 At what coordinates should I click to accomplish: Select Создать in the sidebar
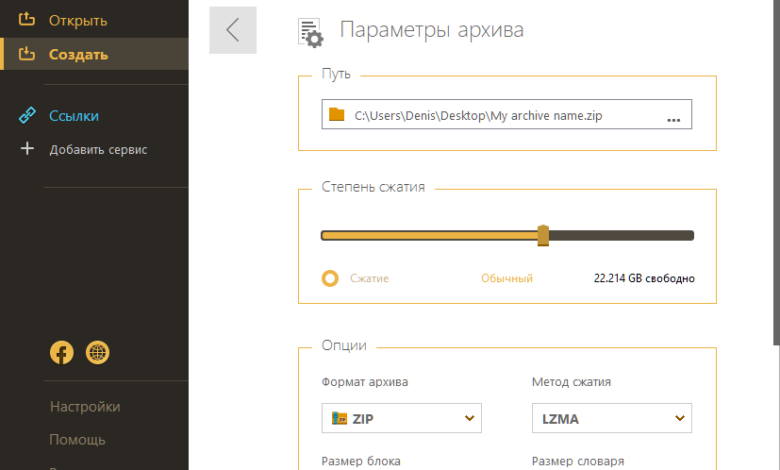78,54
